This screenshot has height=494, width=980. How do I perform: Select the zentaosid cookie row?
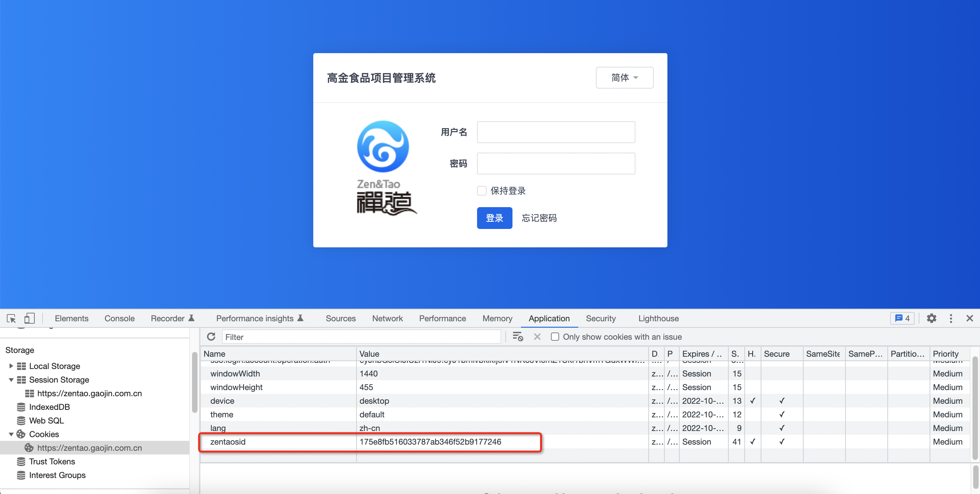click(585, 442)
